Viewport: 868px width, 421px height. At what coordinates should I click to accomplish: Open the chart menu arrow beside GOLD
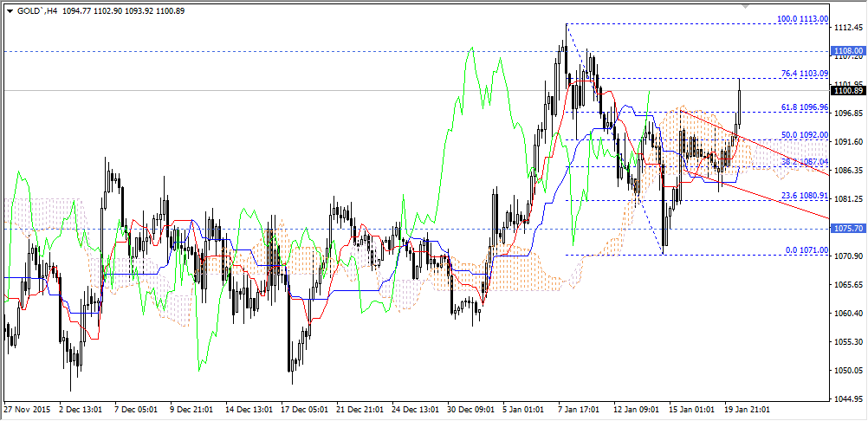9,10
